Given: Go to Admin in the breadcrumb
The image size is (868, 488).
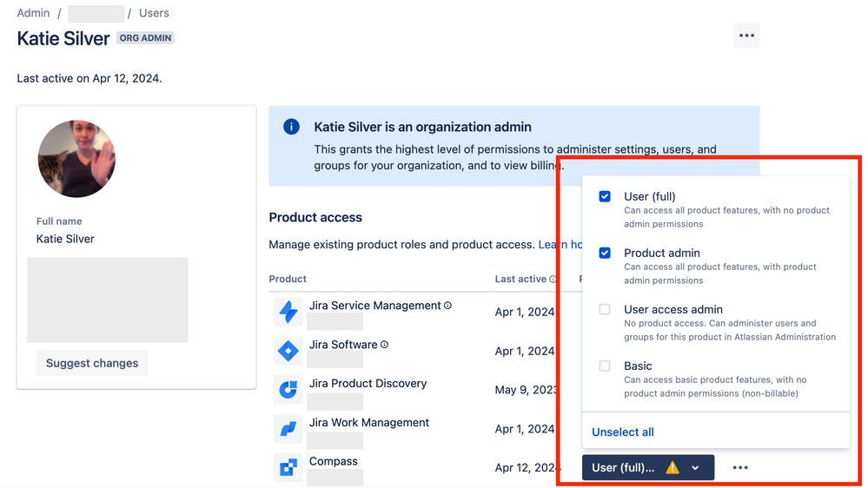Looking at the screenshot, I should coord(33,13).
